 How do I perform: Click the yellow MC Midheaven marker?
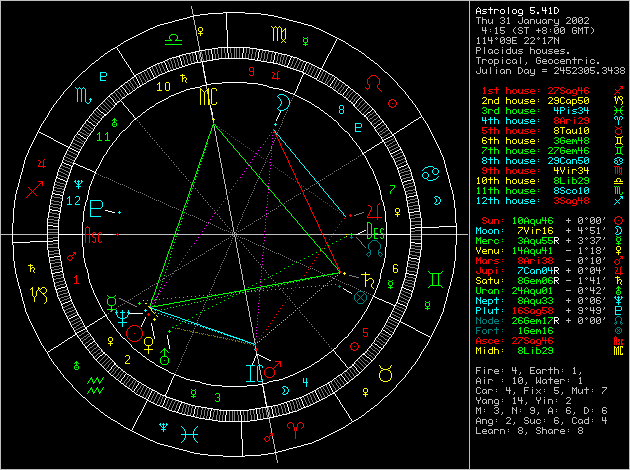pos(207,96)
